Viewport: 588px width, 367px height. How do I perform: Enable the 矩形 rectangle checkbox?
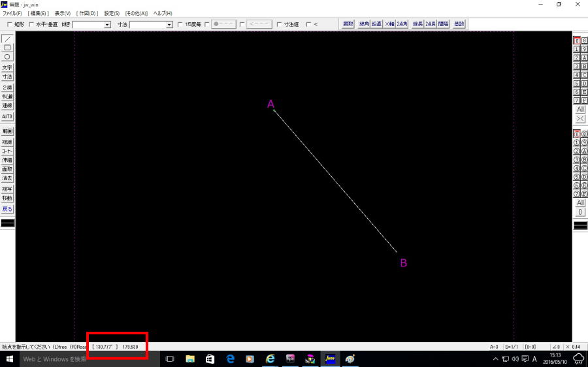tap(10, 24)
